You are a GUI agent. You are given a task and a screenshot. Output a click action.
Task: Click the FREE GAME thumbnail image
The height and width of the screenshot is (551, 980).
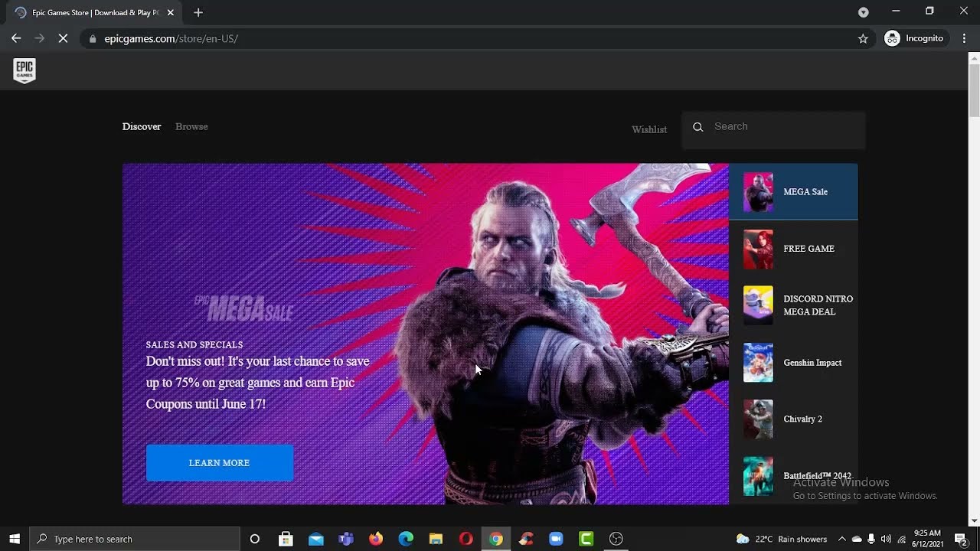click(758, 249)
